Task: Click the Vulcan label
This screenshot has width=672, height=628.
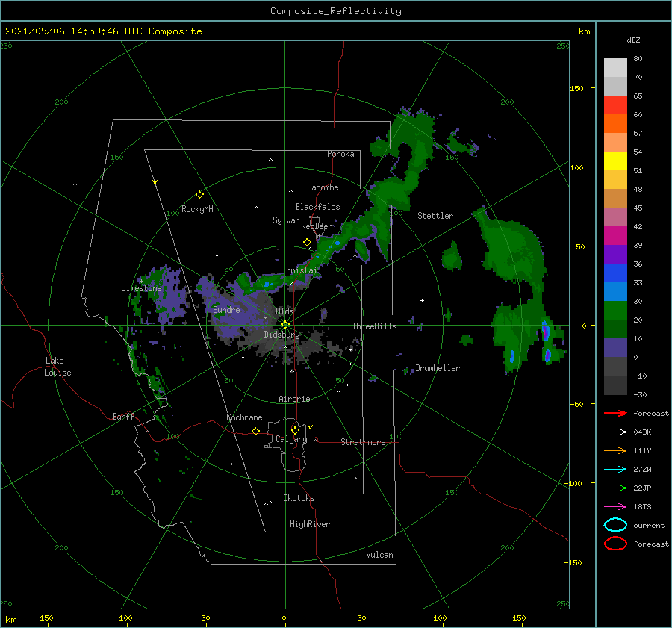Action: pos(379,555)
